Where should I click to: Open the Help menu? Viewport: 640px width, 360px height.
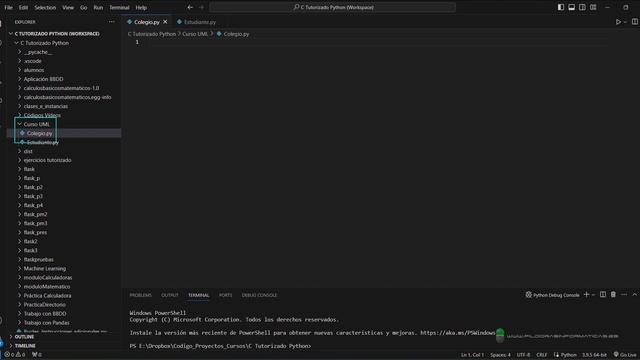coord(141,7)
